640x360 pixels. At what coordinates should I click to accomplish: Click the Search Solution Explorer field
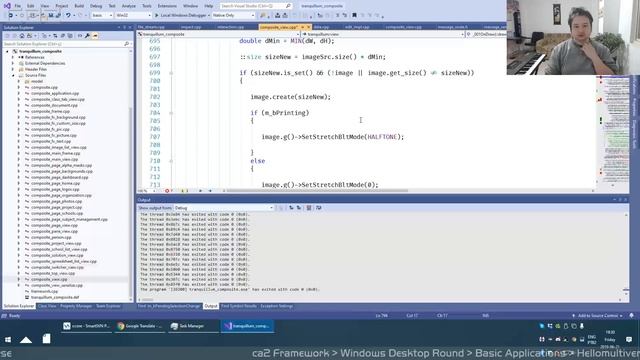pos(63,44)
